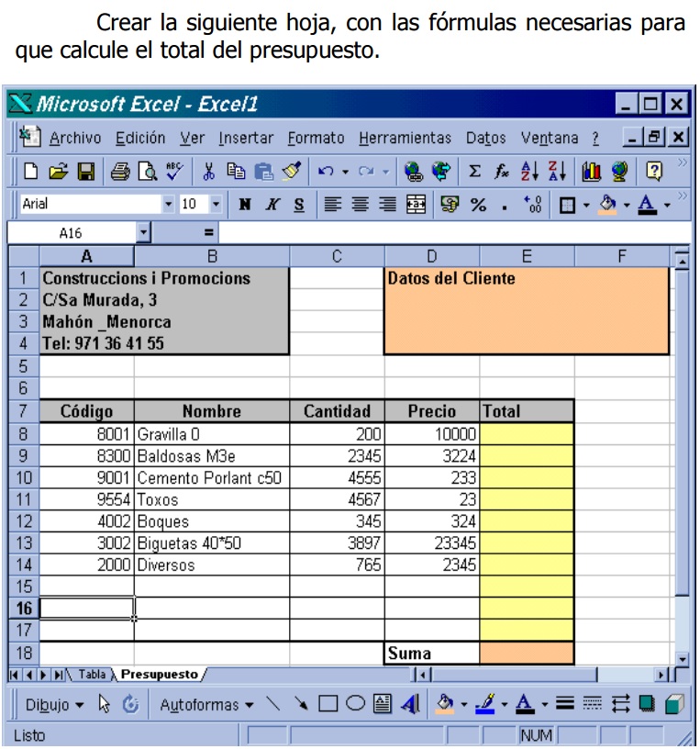Open the Name Box dropdown arrow
The height and width of the screenshot is (749, 700).
[143, 233]
